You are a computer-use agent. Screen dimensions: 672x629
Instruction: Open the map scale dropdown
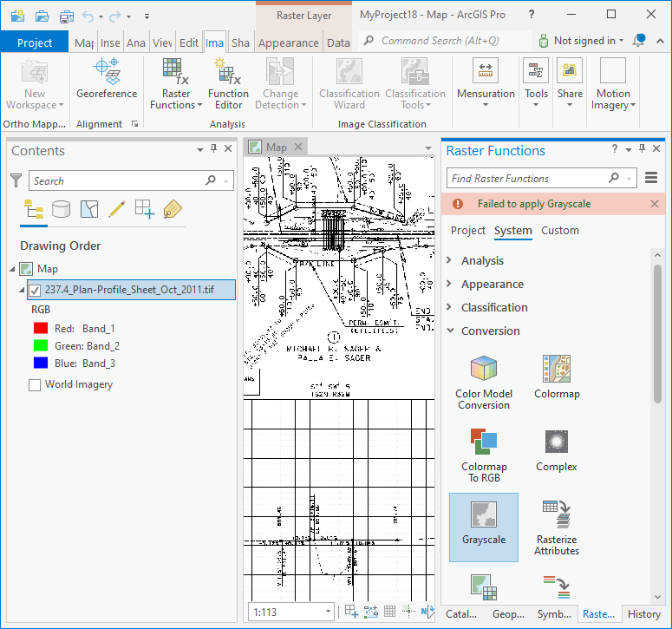tap(326, 613)
